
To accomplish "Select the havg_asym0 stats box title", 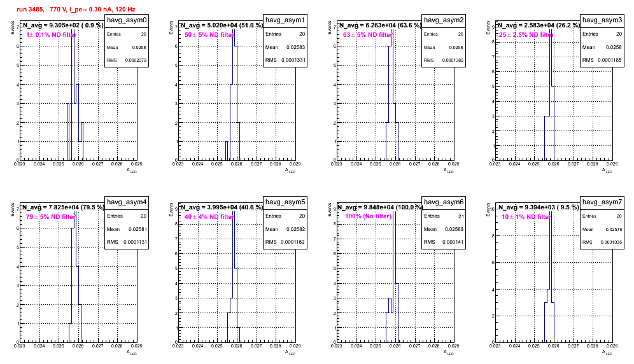I will pyautogui.click(x=127, y=20).
